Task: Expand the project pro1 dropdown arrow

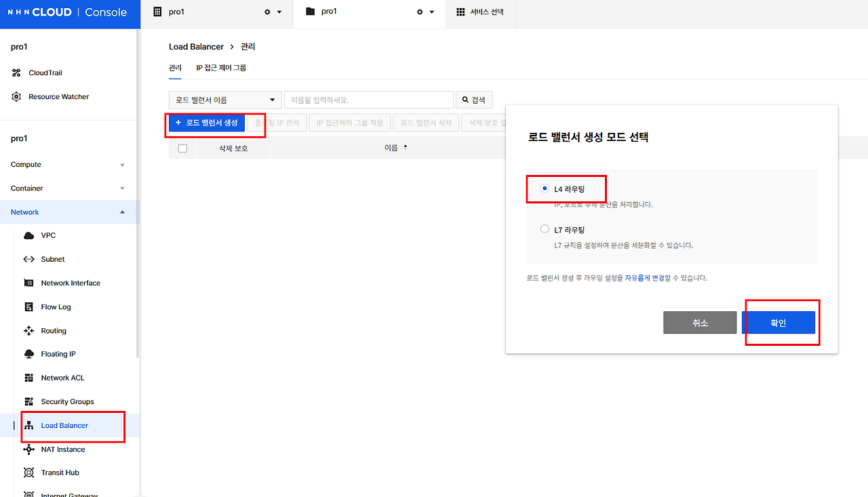Action: tap(432, 12)
